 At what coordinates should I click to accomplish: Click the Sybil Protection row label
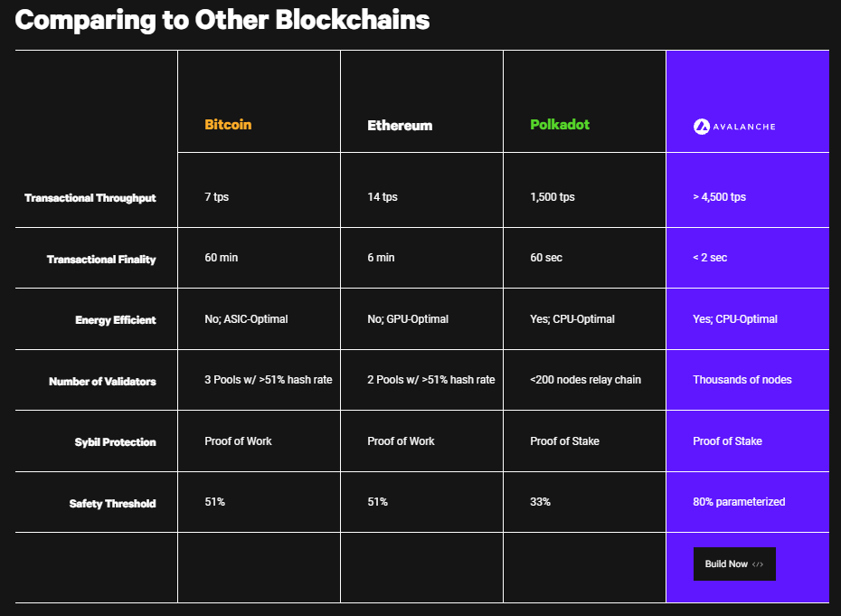[116, 442]
